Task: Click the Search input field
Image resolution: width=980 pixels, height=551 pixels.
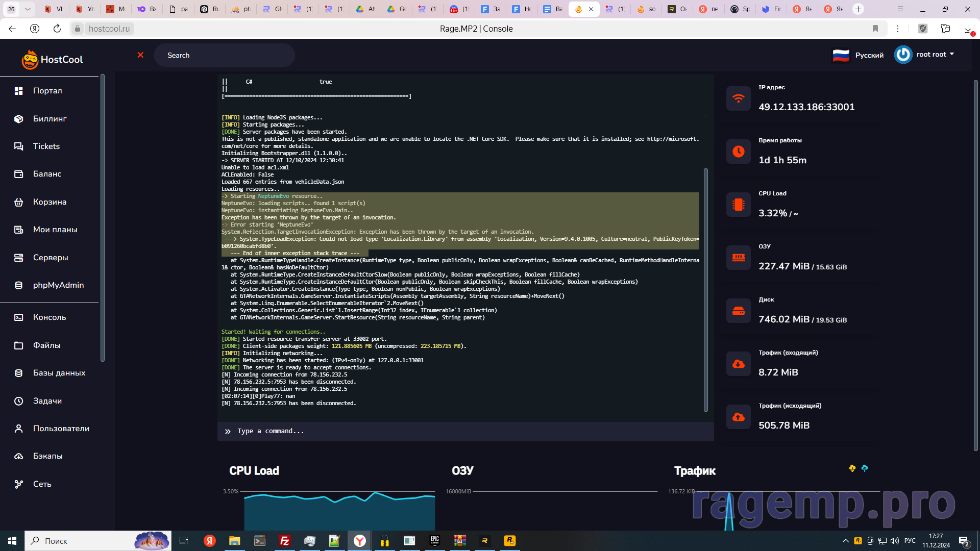Action: coord(225,55)
